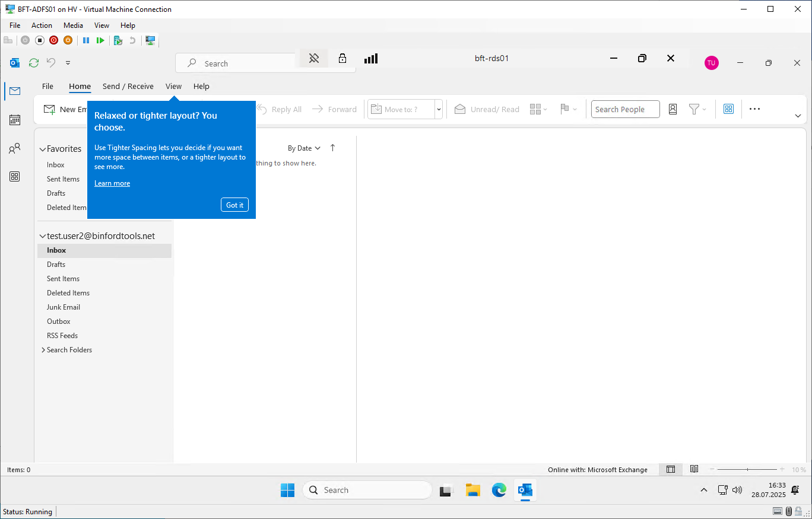Open the Action menu in VM Connection
812x519 pixels.
point(42,26)
